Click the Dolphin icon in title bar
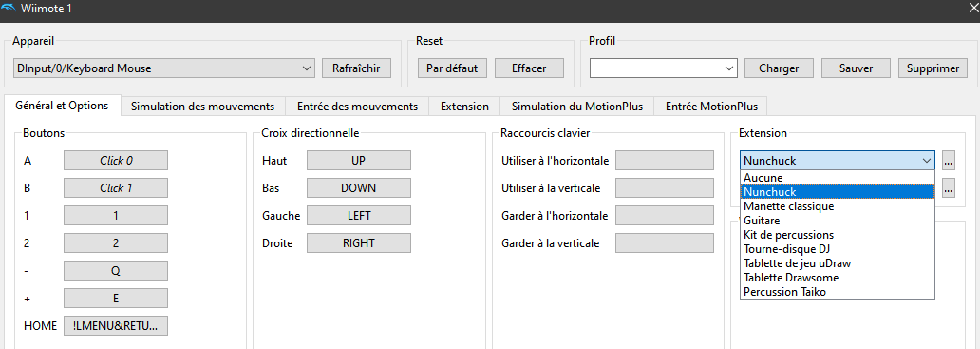This screenshot has height=349, width=980. (x=8, y=9)
